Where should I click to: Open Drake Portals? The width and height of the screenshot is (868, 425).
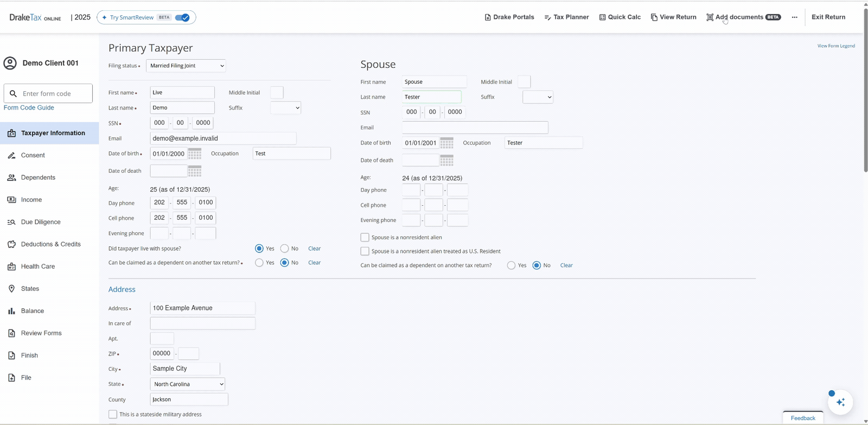[509, 17]
